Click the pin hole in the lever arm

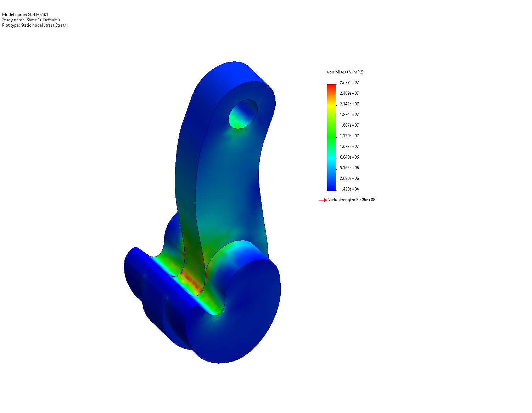click(x=243, y=114)
